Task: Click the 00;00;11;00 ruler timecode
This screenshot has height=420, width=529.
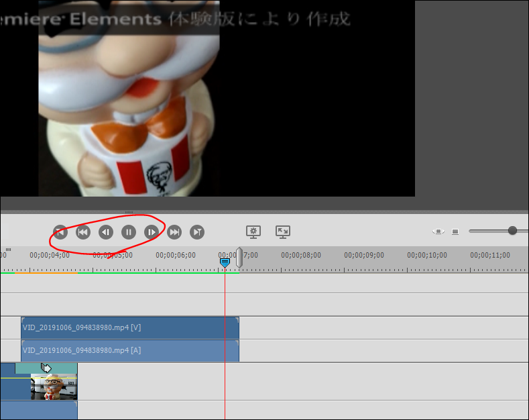Action: click(x=490, y=255)
